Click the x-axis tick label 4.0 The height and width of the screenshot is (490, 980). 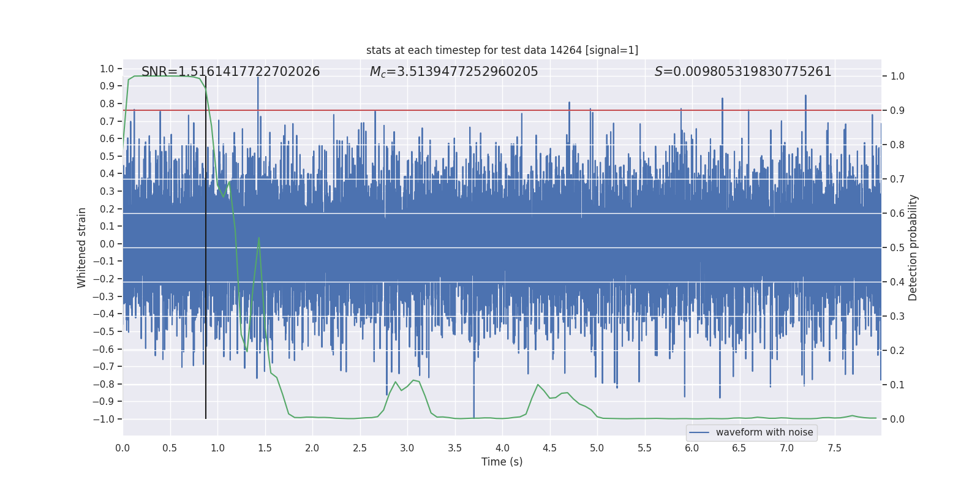[502, 448]
